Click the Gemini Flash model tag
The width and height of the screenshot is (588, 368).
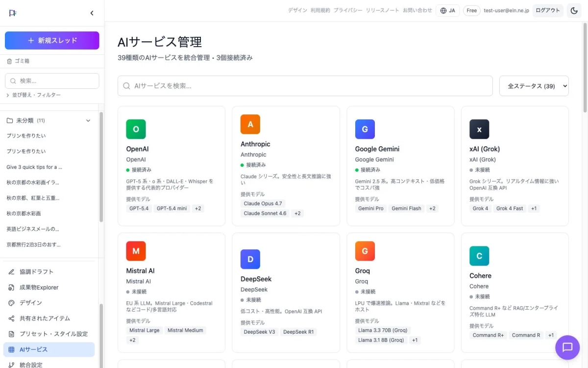406,209
